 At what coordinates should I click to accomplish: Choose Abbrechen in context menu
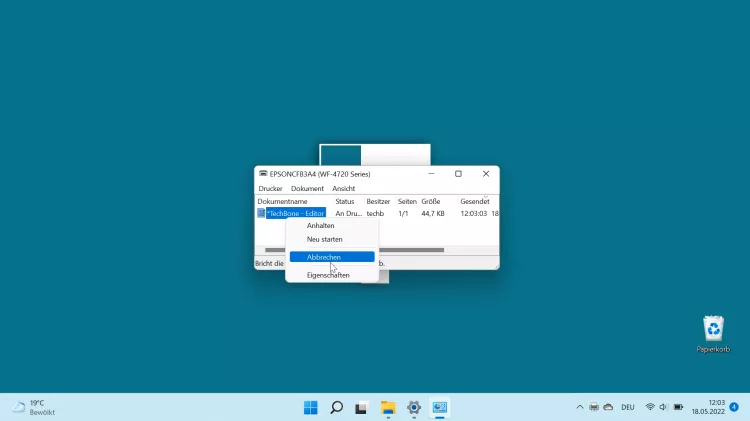tap(332, 257)
